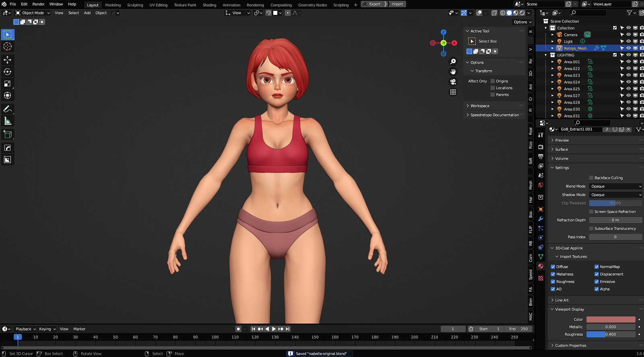Change the Viewport Display color swatch
The width and height of the screenshot is (644, 357).
[611, 319]
